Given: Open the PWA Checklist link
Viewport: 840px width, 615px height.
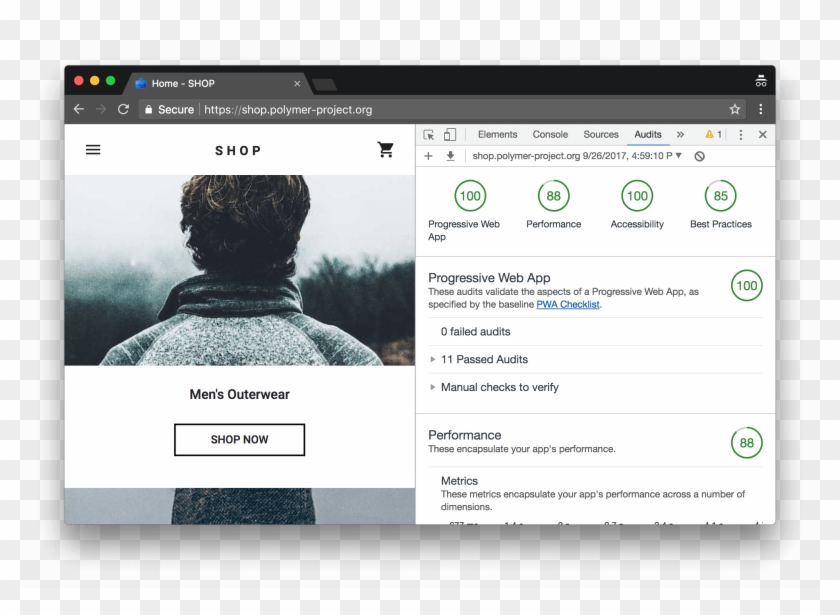Looking at the screenshot, I should [x=568, y=304].
